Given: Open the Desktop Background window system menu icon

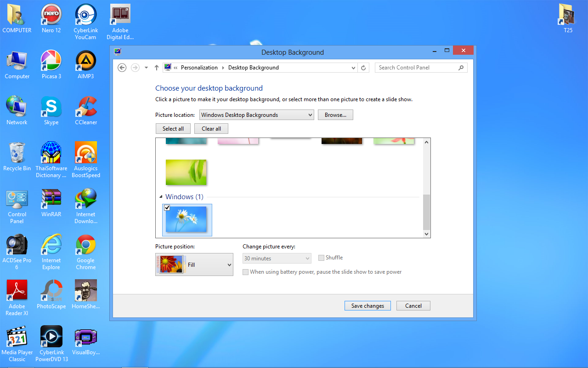Looking at the screenshot, I should 118,52.
